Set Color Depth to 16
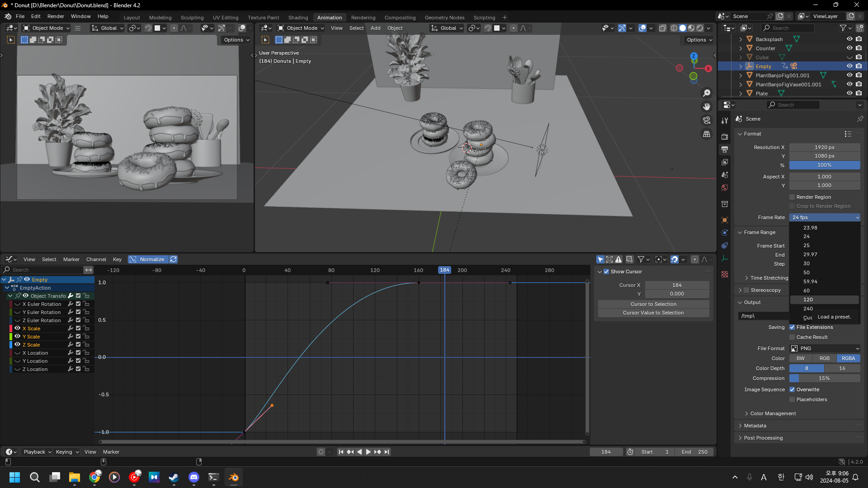The width and height of the screenshot is (868, 488). tap(842, 368)
